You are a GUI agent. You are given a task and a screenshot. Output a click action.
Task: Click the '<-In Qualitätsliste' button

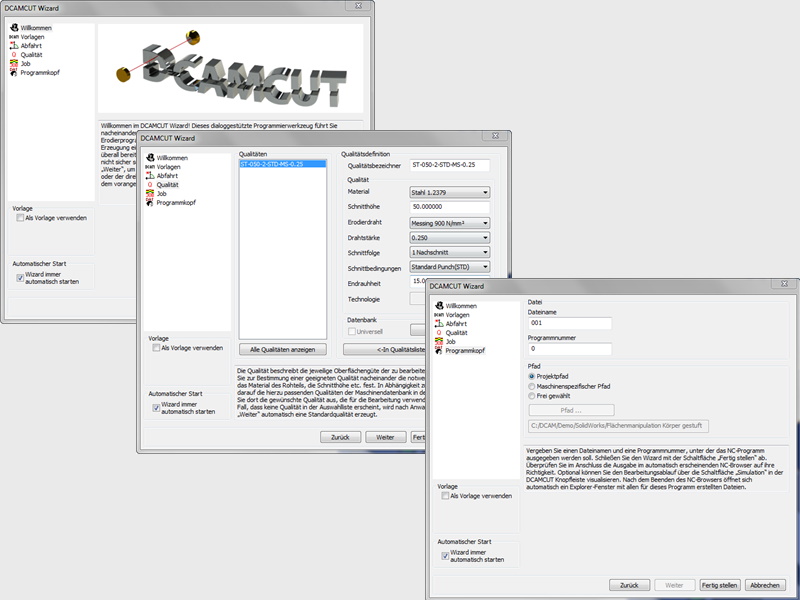click(384, 349)
